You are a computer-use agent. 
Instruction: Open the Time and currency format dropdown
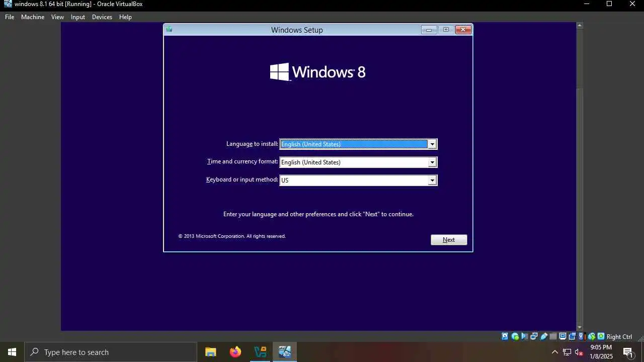[x=432, y=162]
